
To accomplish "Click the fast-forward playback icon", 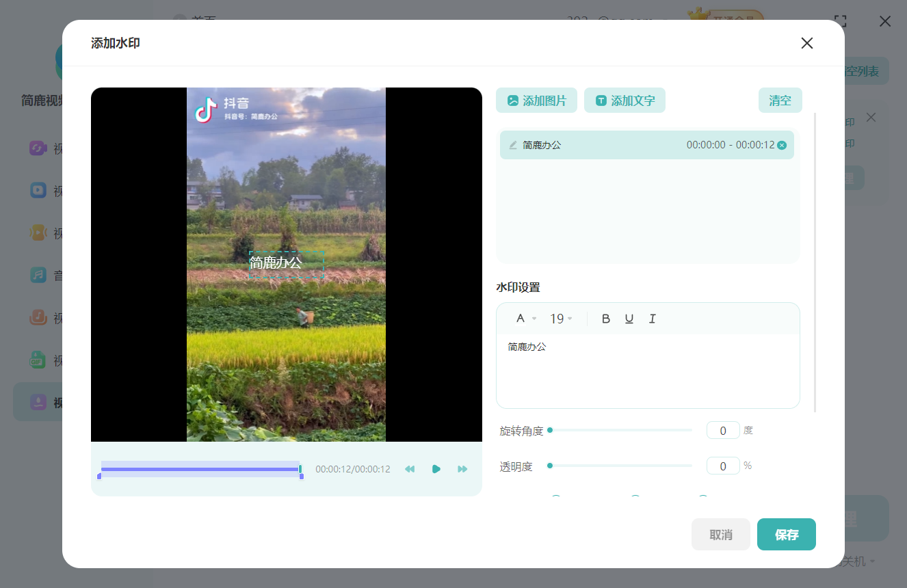I will click(x=462, y=468).
